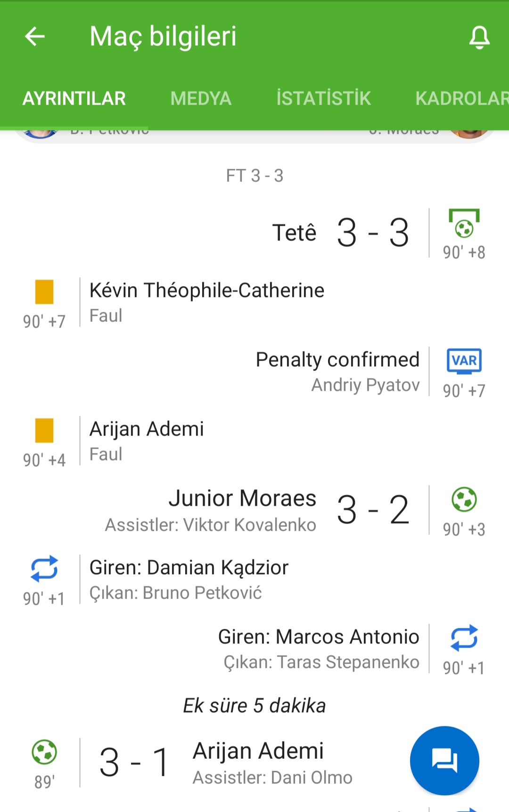Tap the VAR icon at 90' +7
Image resolution: width=509 pixels, height=812 pixels.
pos(464,361)
